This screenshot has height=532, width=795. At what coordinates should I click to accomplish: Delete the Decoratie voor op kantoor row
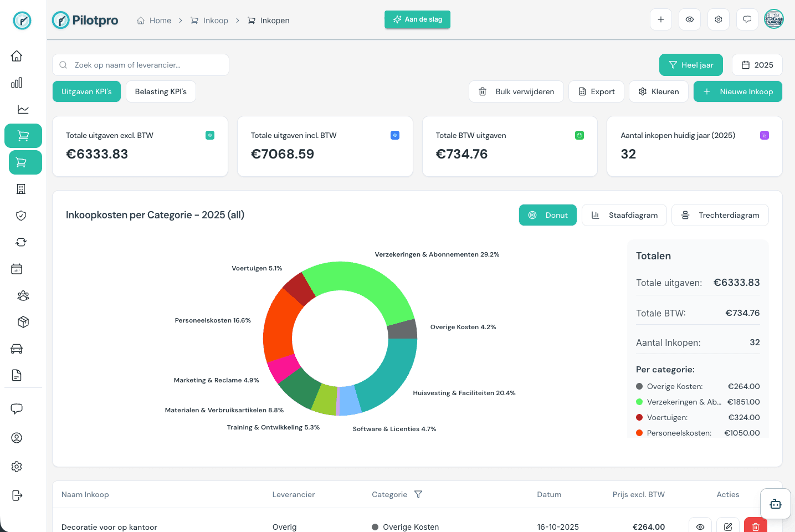(755, 526)
